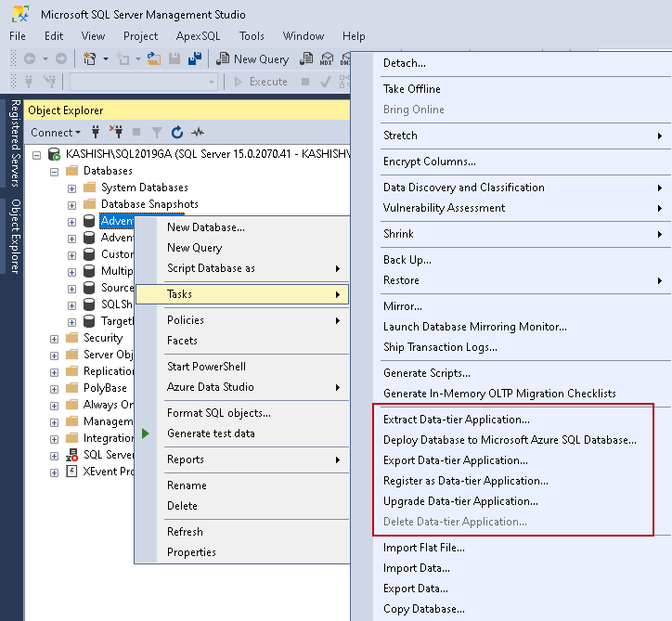Open Script Database as submenu
Screen dimensions: 672x621
click(x=242, y=268)
